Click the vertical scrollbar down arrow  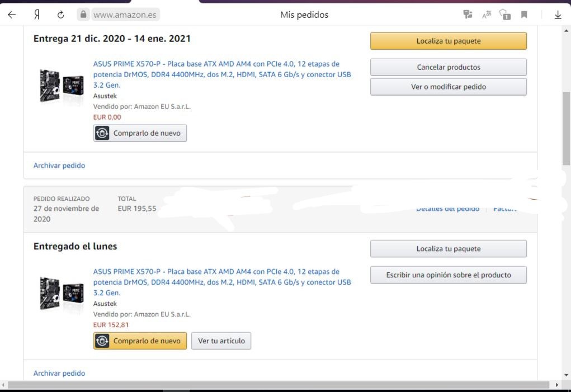566,375
